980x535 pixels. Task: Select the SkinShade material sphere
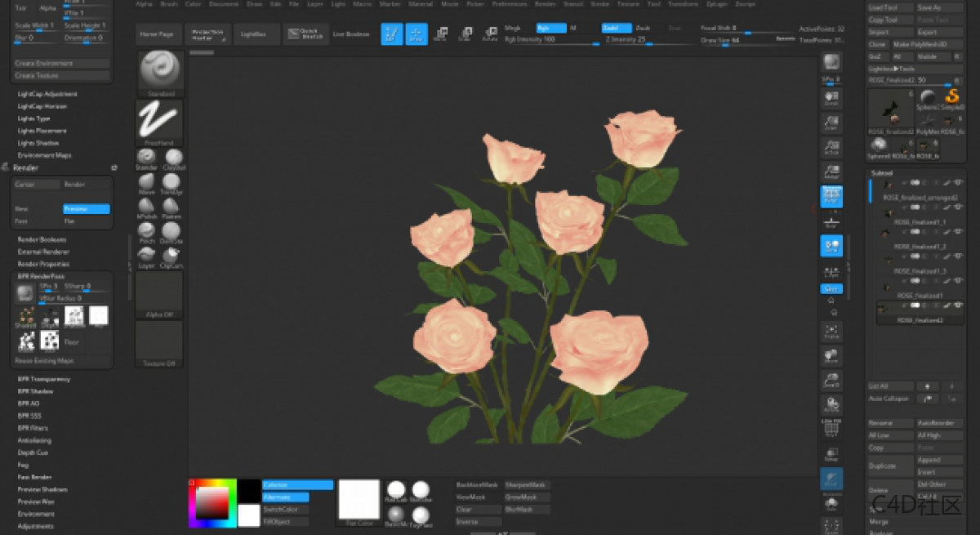[x=421, y=490]
